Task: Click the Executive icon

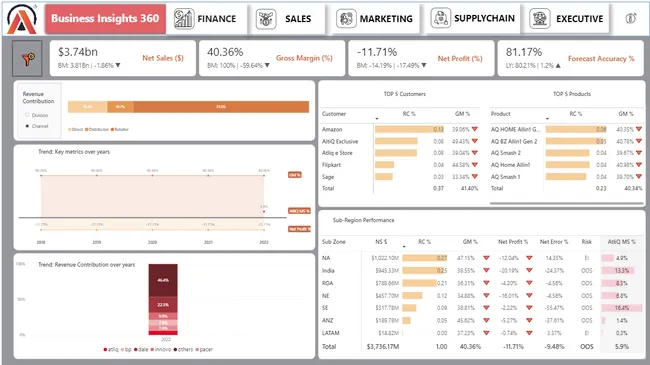Action: coord(540,18)
